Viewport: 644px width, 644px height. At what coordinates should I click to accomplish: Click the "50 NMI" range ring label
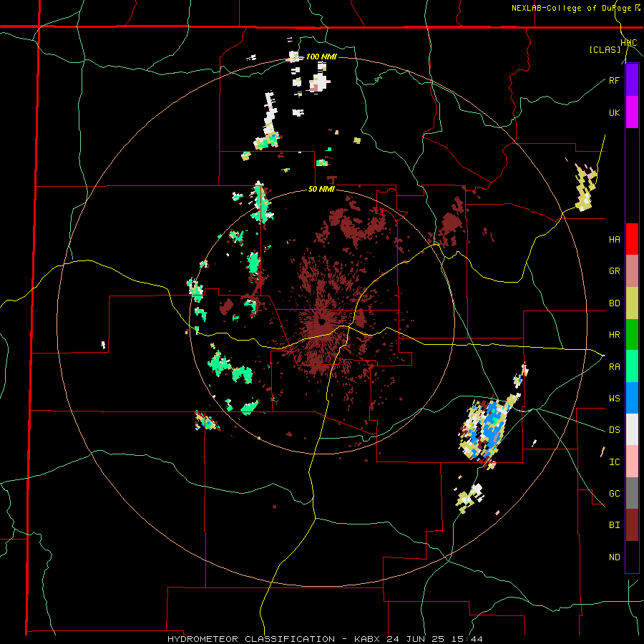[321, 190]
